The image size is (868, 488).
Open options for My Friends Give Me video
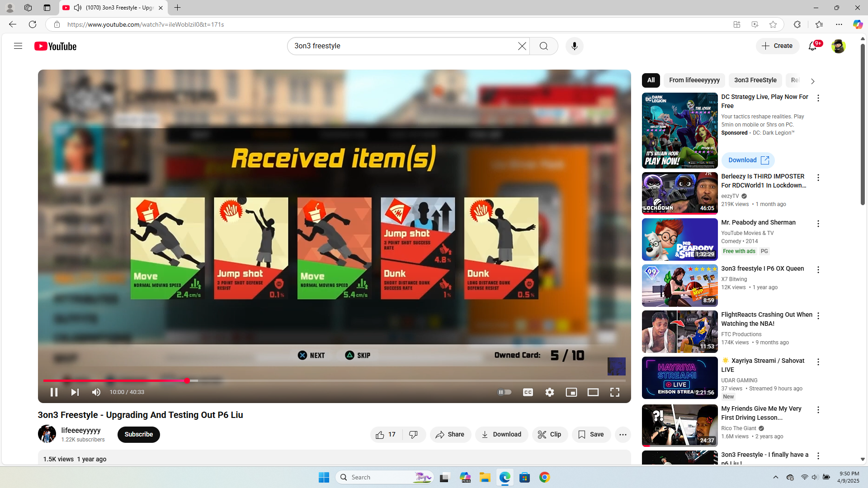[x=818, y=410]
